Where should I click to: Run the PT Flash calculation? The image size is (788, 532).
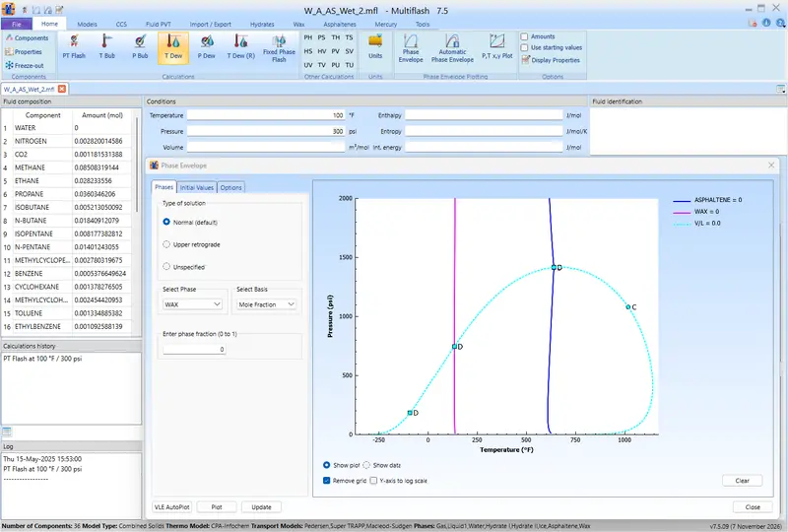point(74,46)
